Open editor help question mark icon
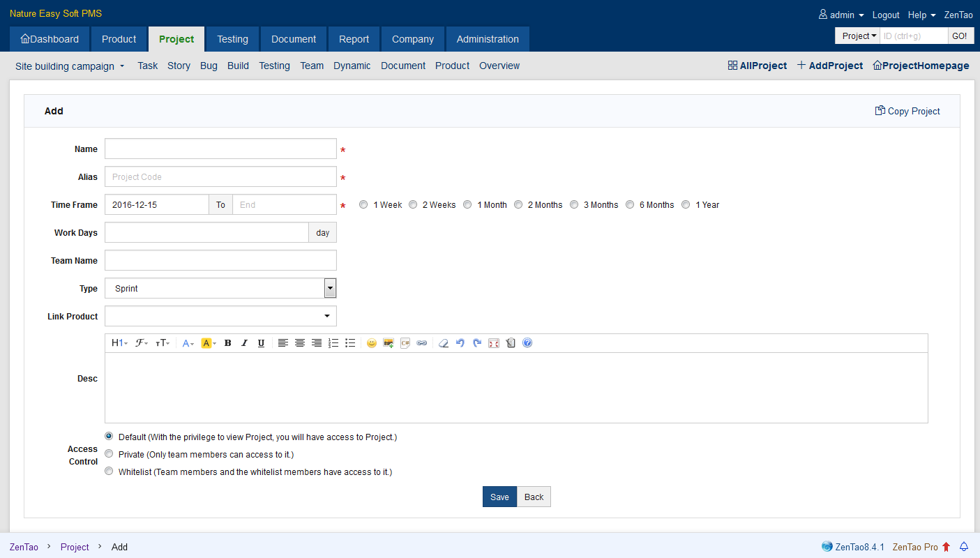 click(527, 343)
